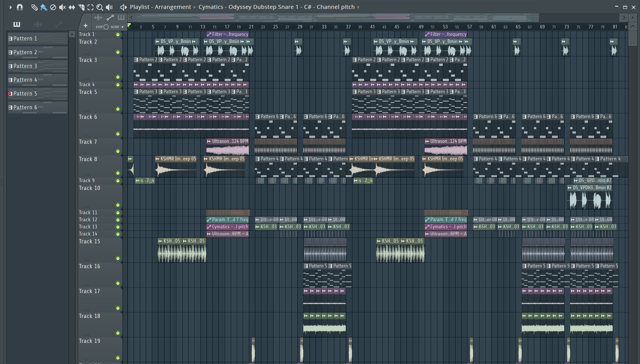
Task: Select first Param. E..d 7 freq clip
Action: [228, 220]
